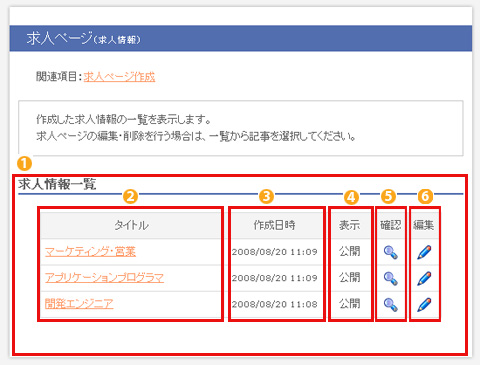The image size is (480, 365).
Task: Edit マーケティング・営業 with the pencil icon
Action: coord(424,252)
